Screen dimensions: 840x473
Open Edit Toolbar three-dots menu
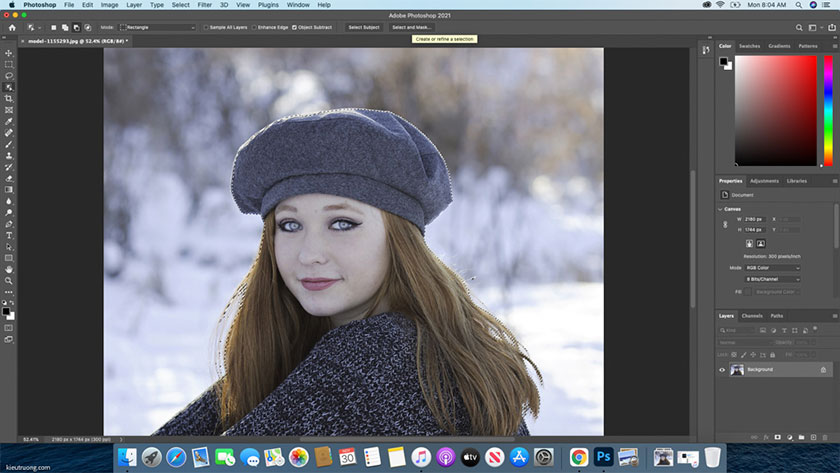click(9, 292)
